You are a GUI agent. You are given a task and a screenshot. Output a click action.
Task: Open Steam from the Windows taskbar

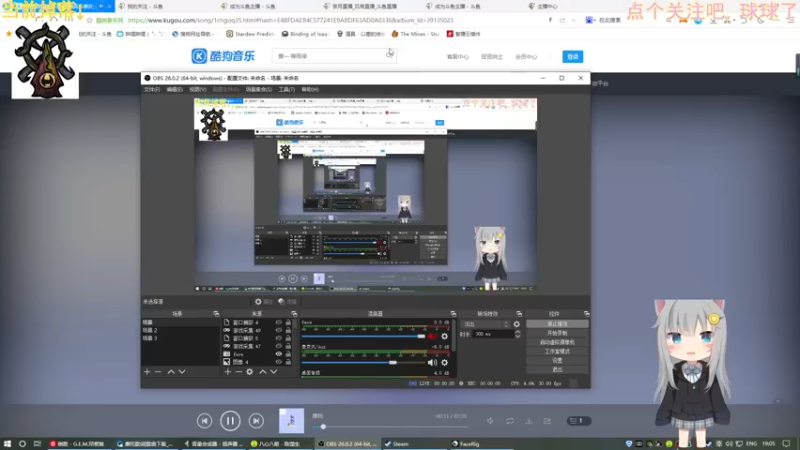(396, 444)
